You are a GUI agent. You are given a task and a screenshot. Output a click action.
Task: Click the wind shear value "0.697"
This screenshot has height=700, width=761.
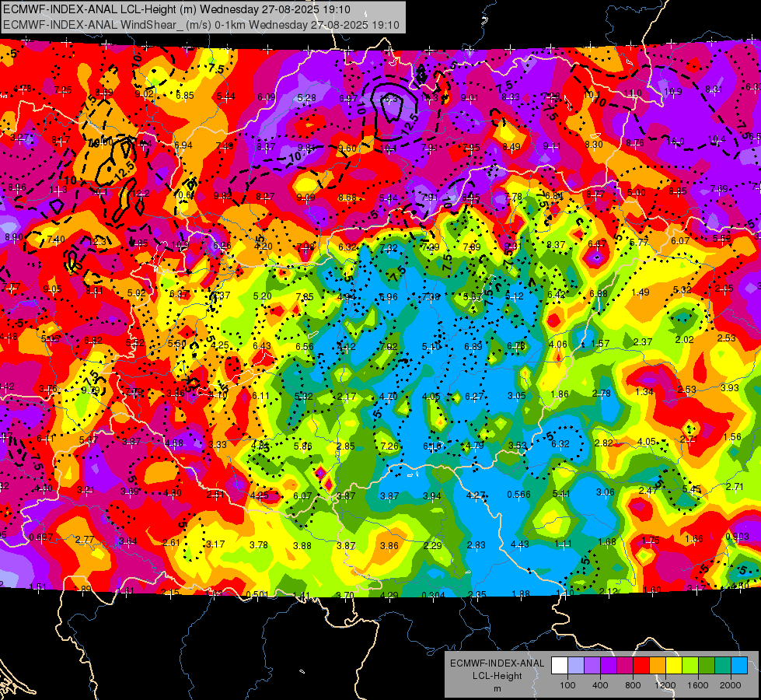(x=41, y=537)
